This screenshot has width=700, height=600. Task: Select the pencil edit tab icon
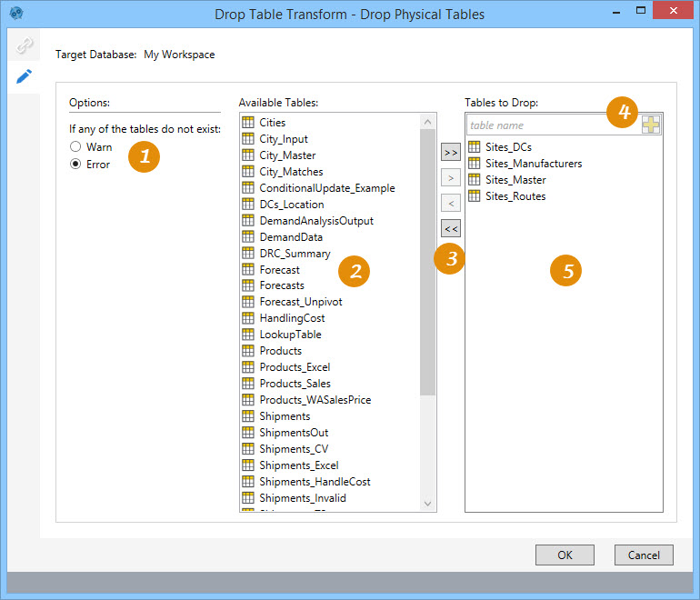click(24, 76)
